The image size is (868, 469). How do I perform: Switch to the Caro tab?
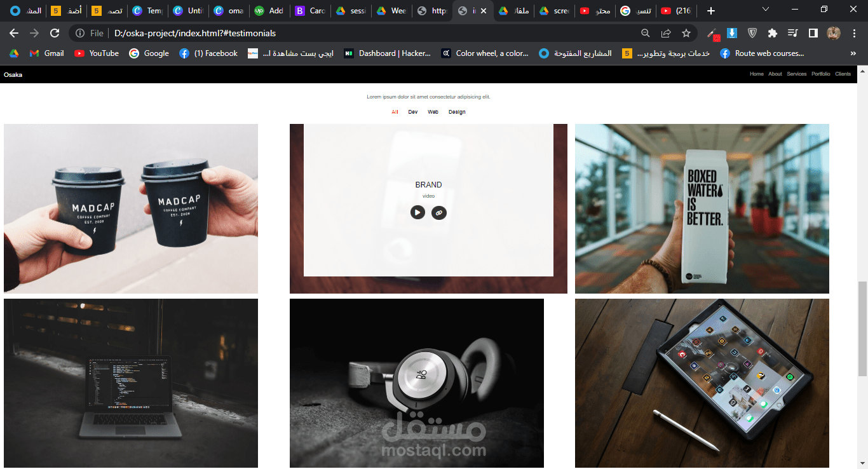(310, 11)
